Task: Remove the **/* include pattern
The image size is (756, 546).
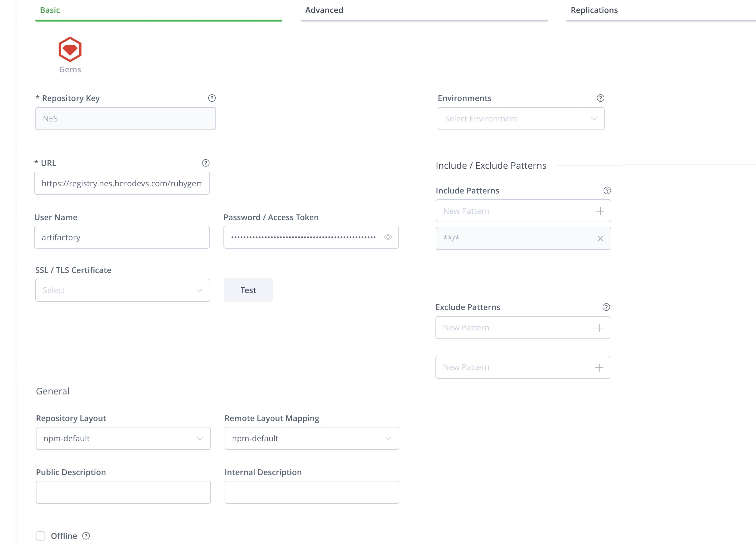Action: [601, 239]
